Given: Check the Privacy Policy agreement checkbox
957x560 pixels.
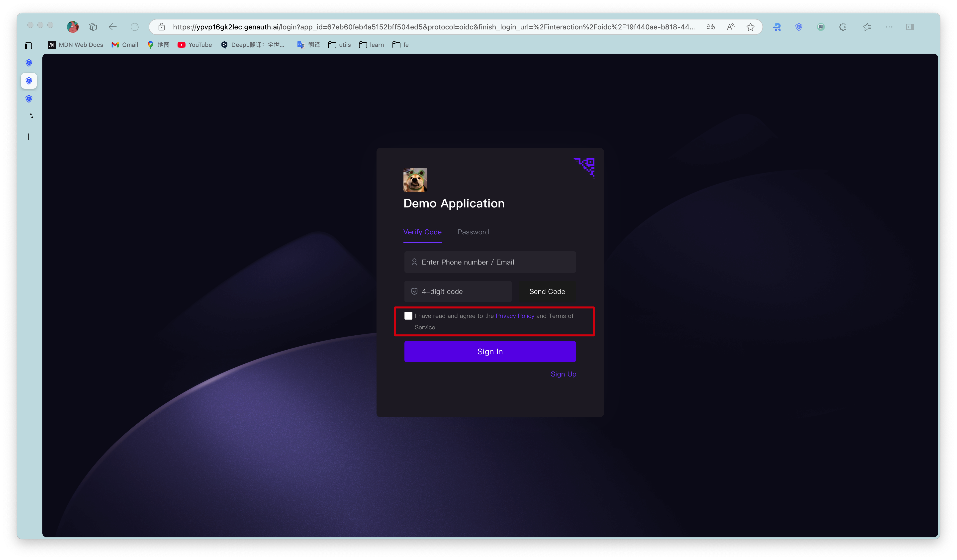Looking at the screenshot, I should point(408,315).
